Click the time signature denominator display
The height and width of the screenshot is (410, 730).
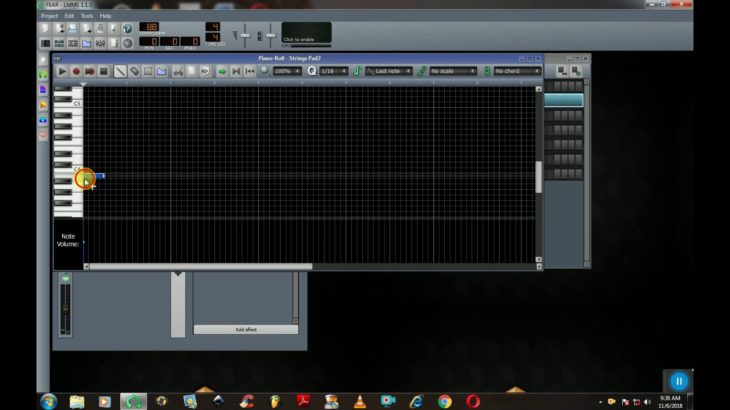point(212,37)
